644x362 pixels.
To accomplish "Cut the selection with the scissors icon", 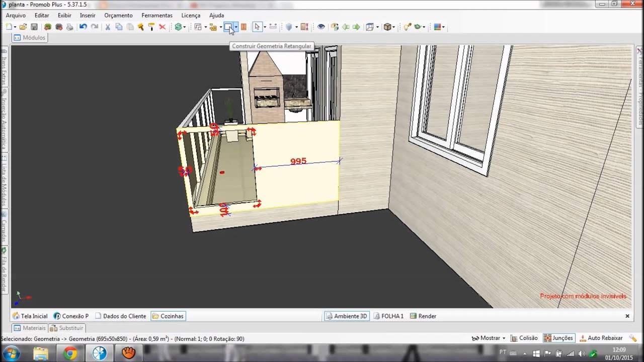I will tap(108, 27).
